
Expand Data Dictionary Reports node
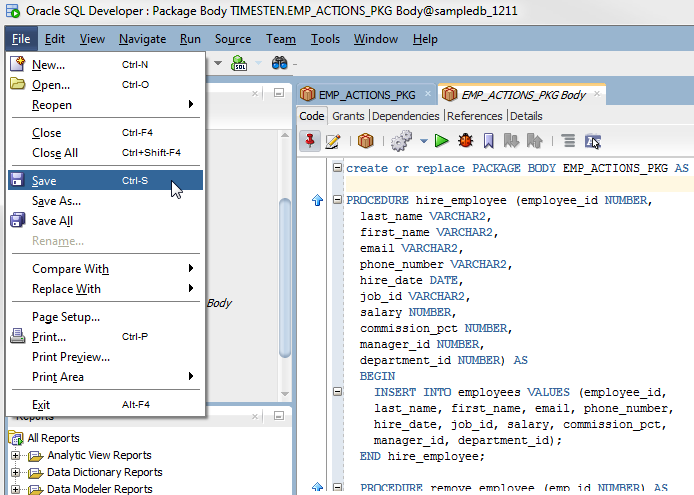click(15, 472)
